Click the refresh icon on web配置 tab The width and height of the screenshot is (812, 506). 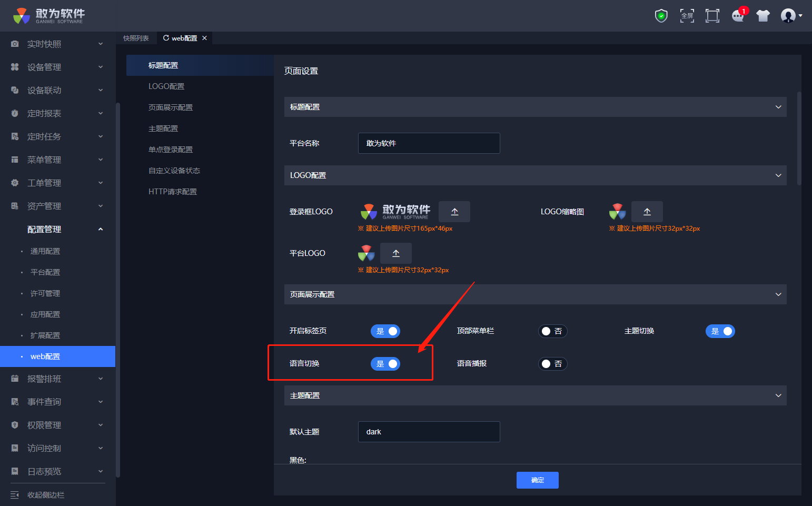click(x=166, y=38)
